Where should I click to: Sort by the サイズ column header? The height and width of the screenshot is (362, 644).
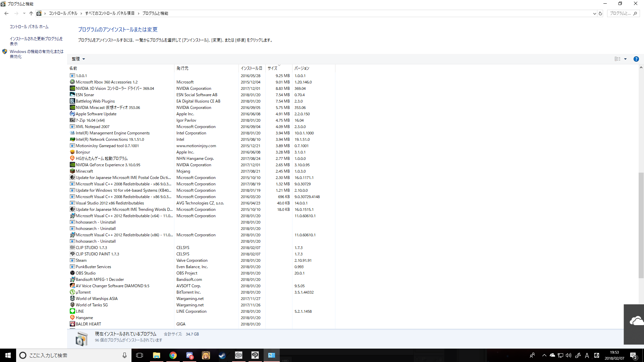point(272,68)
